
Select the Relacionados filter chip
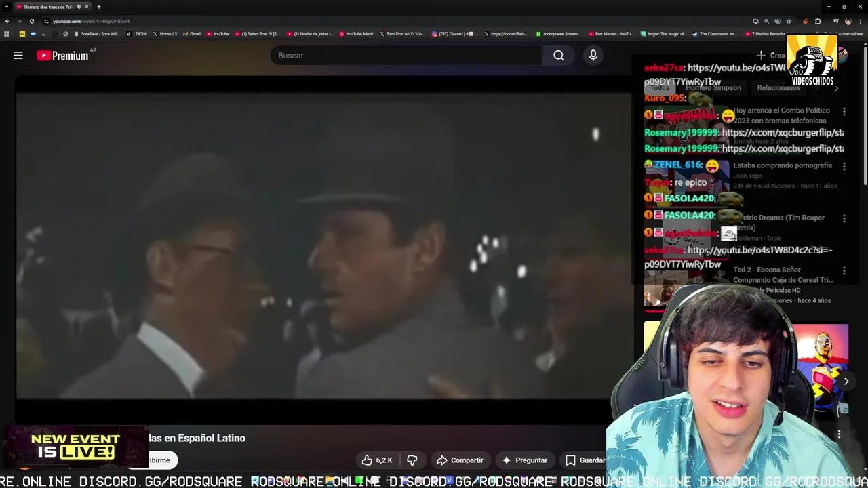[x=778, y=88]
